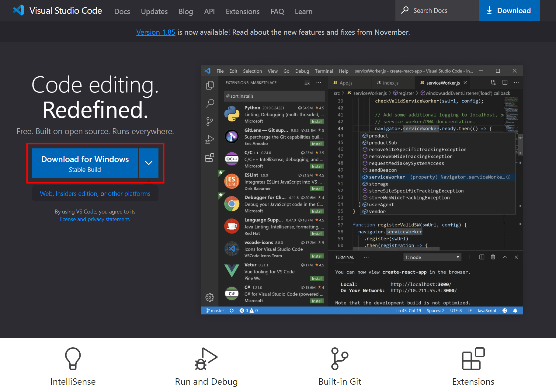
Task: Click the Terminal menu in the VS Code window
Action: [x=324, y=71]
